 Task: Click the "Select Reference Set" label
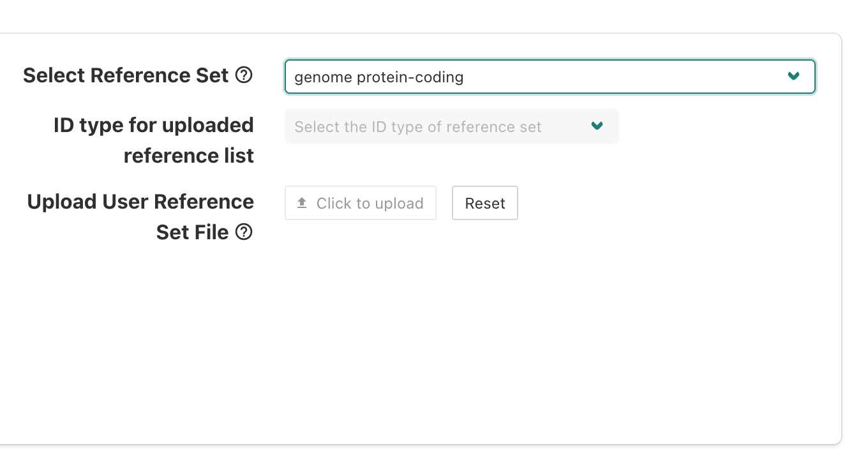[126, 75]
